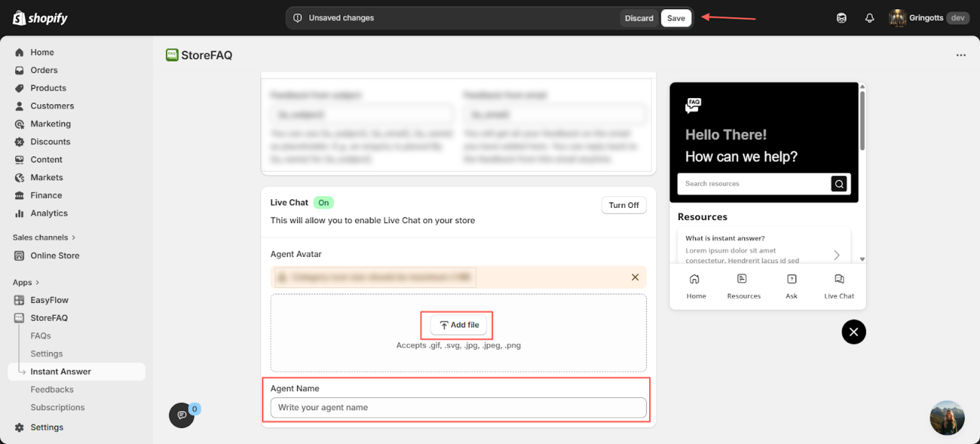Open the Gringotts store account menu

point(929,18)
